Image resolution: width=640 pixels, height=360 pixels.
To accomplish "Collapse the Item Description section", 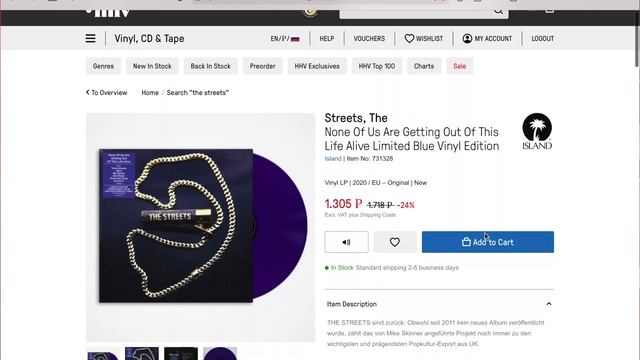I will (x=549, y=304).
